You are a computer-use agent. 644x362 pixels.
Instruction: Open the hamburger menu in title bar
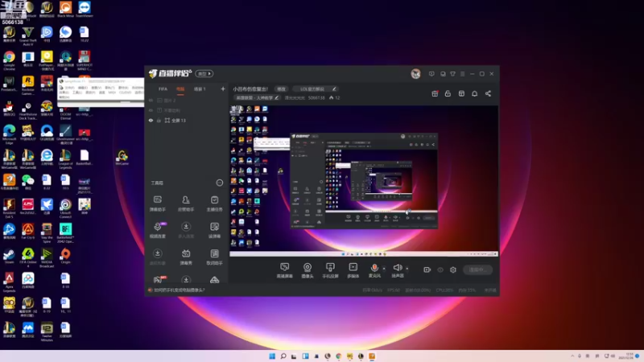(462, 74)
